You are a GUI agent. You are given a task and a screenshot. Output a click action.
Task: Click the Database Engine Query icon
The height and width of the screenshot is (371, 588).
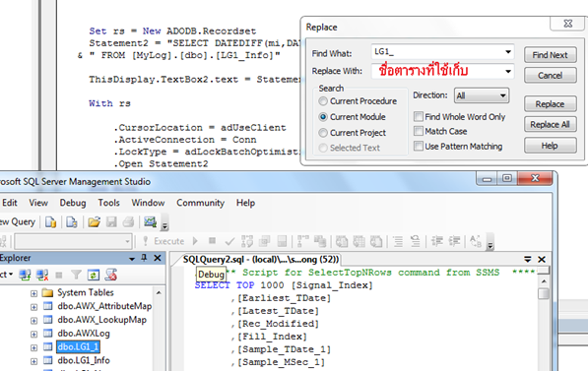pyautogui.click(x=50, y=222)
